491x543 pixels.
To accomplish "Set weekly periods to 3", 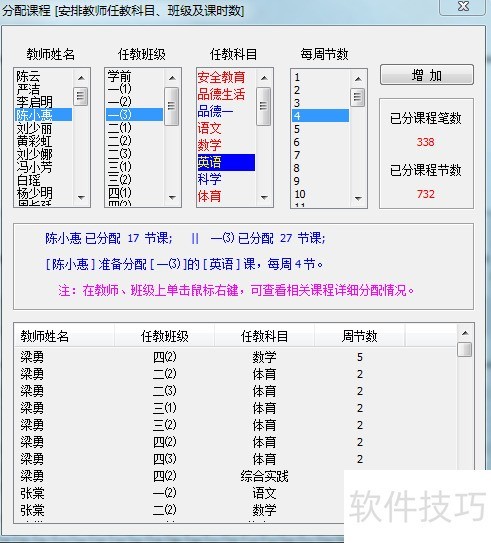I will pyautogui.click(x=320, y=103).
